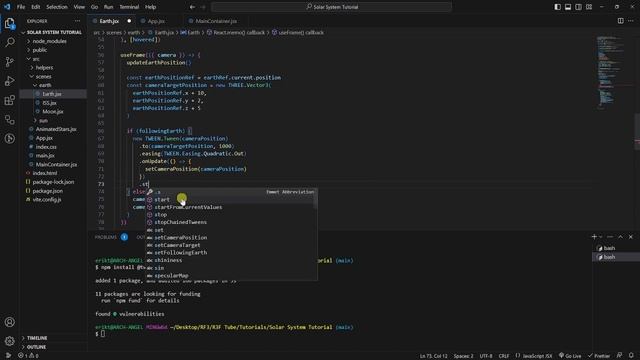Open AnimatedStars.jsx in the explorer

pyautogui.click(x=56, y=129)
